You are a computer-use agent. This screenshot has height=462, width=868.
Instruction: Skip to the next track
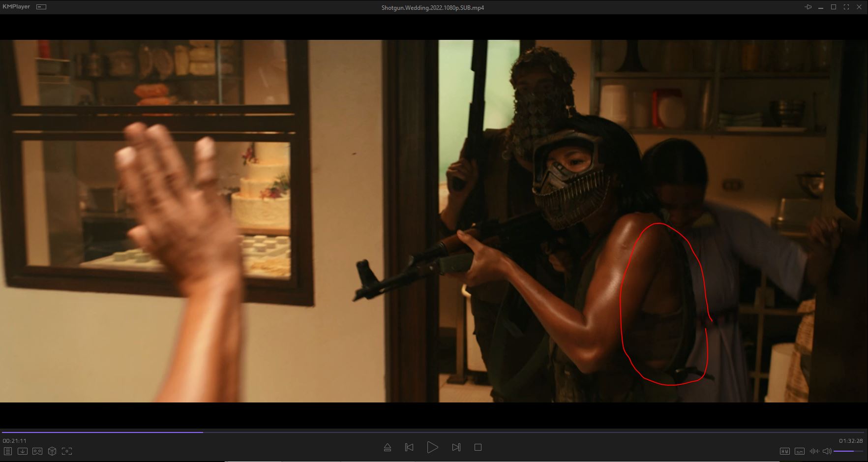click(x=456, y=447)
